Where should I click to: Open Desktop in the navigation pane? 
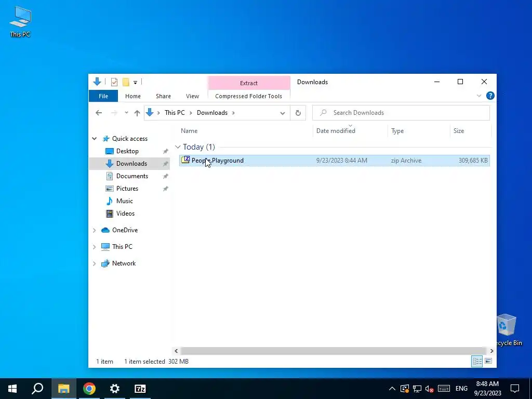pyautogui.click(x=127, y=151)
